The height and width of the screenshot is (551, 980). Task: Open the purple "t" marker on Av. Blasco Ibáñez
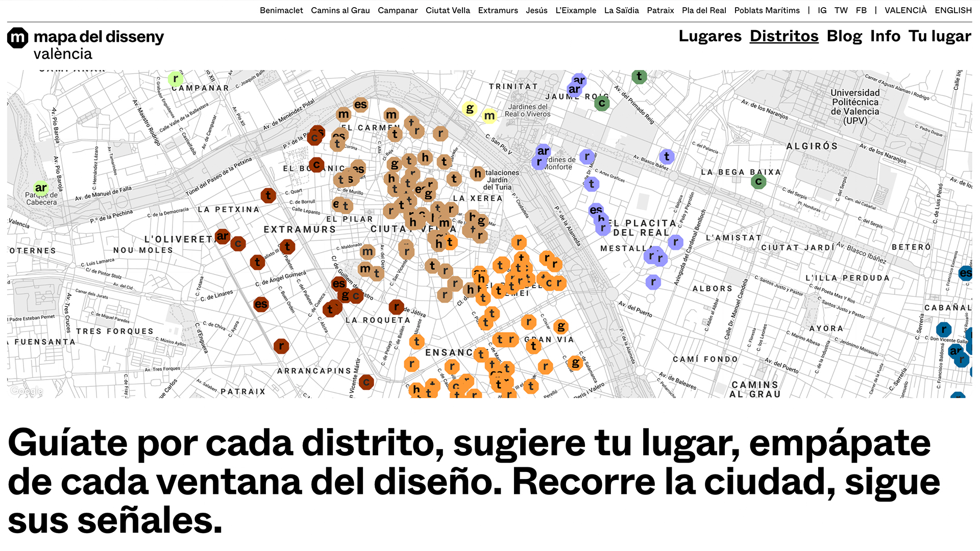coord(667,157)
